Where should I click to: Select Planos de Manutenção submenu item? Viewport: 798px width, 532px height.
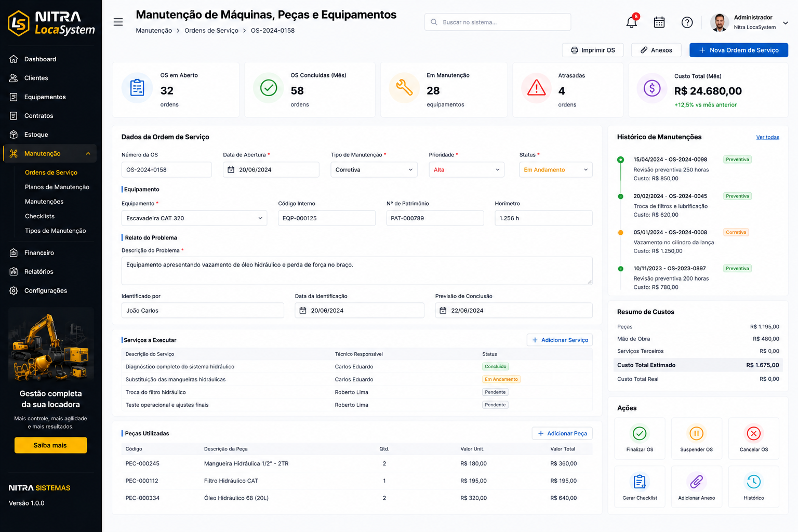(x=57, y=187)
